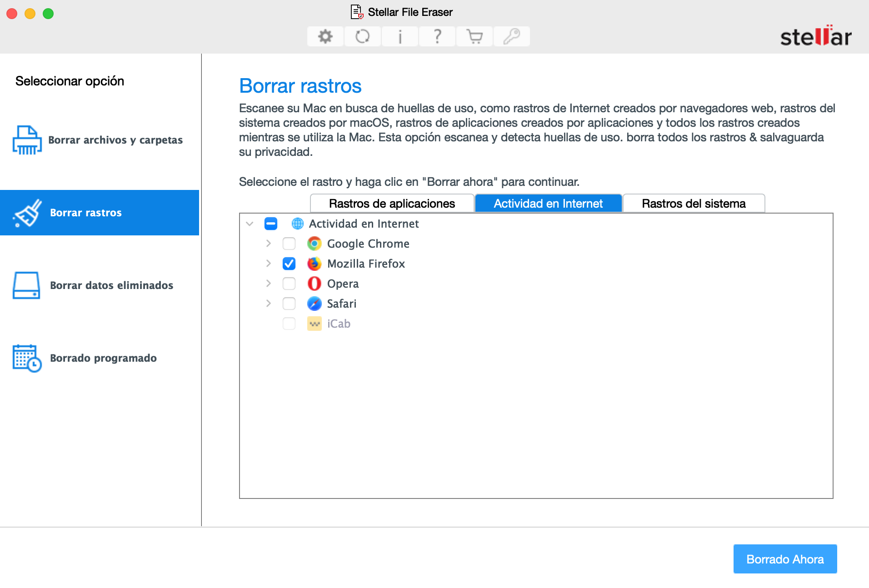Select the iCab label
869x588 pixels.
point(339,324)
